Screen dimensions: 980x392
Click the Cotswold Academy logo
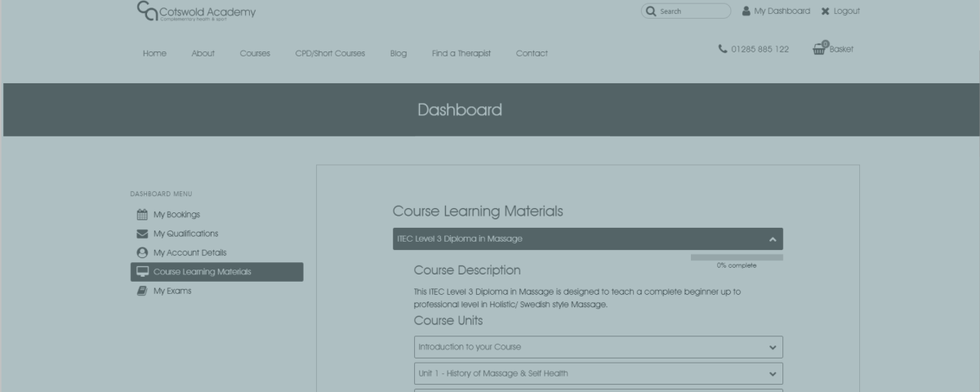196,11
